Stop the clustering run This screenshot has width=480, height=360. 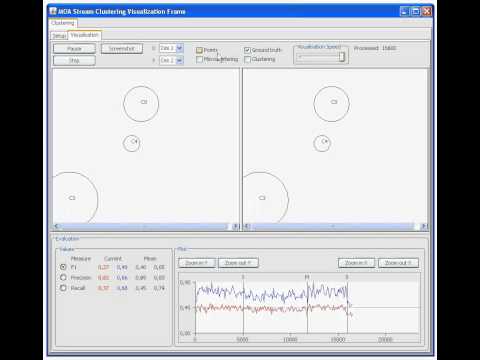(x=74, y=60)
